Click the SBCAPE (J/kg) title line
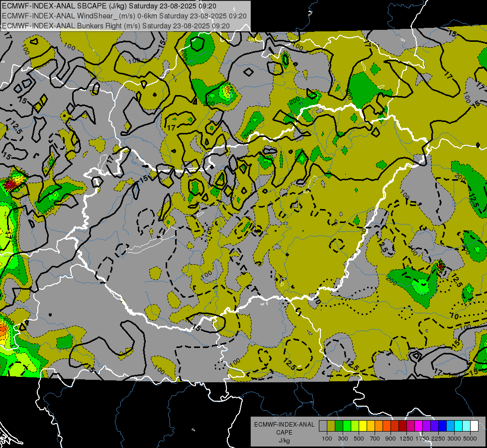Image resolution: width=487 pixels, height=448 pixels. click(109, 6)
